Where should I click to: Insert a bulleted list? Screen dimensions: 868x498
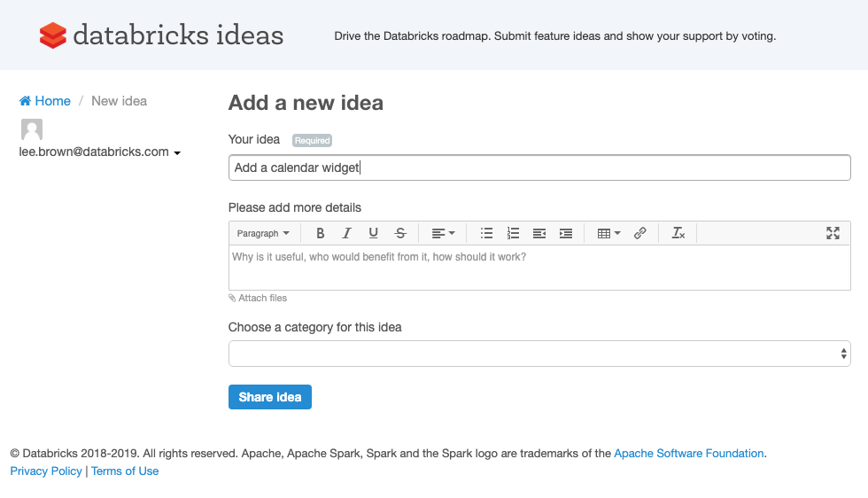(x=486, y=233)
